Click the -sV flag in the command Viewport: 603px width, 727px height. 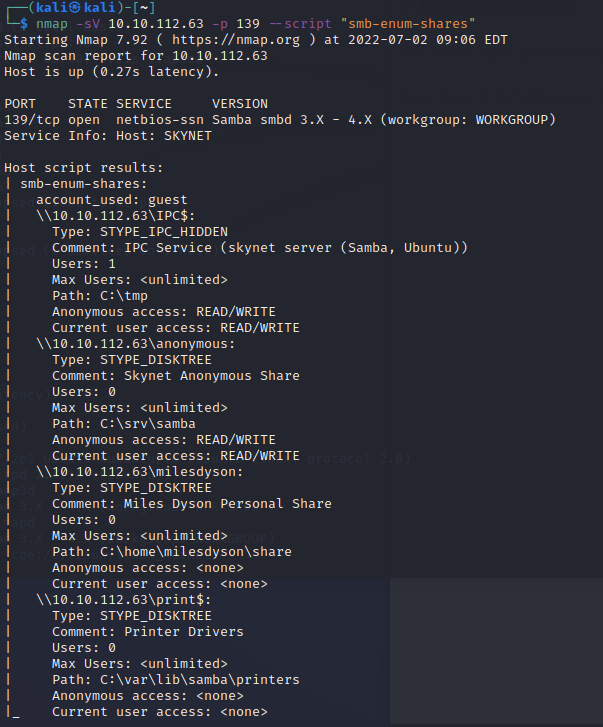tap(88, 23)
